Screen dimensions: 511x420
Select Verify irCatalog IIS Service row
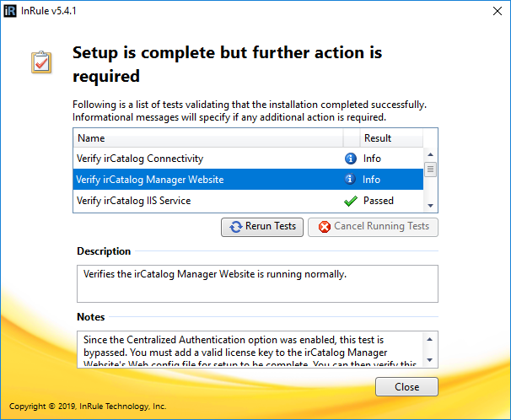point(248,201)
